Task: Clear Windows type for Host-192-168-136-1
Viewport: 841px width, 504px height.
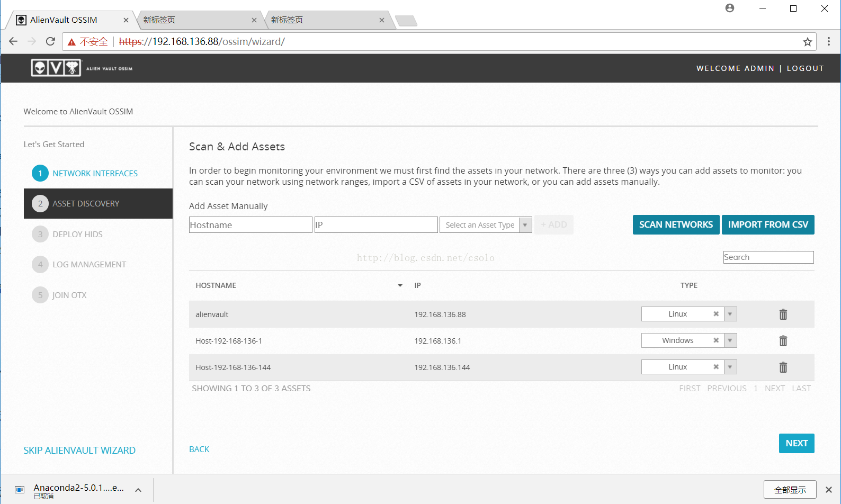Action: pyautogui.click(x=716, y=340)
